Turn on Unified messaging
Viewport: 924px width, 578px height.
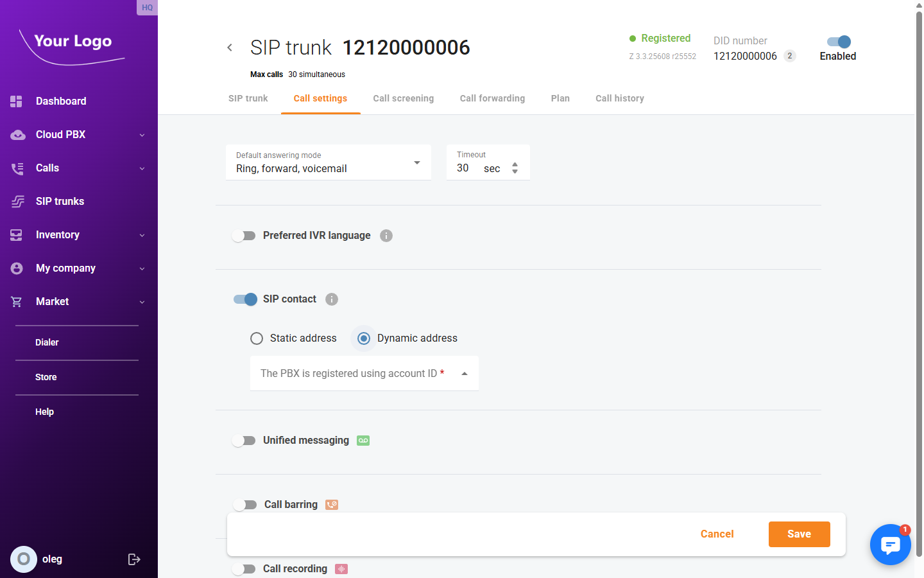(x=244, y=440)
